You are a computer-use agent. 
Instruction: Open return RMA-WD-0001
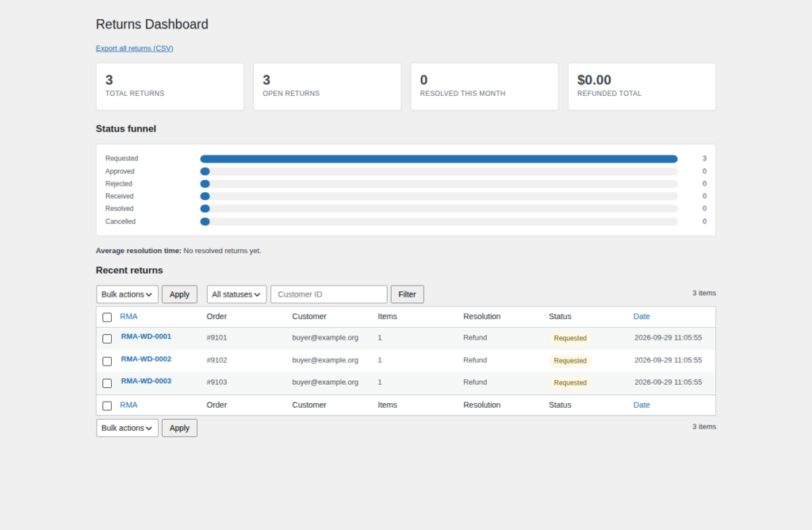point(146,336)
